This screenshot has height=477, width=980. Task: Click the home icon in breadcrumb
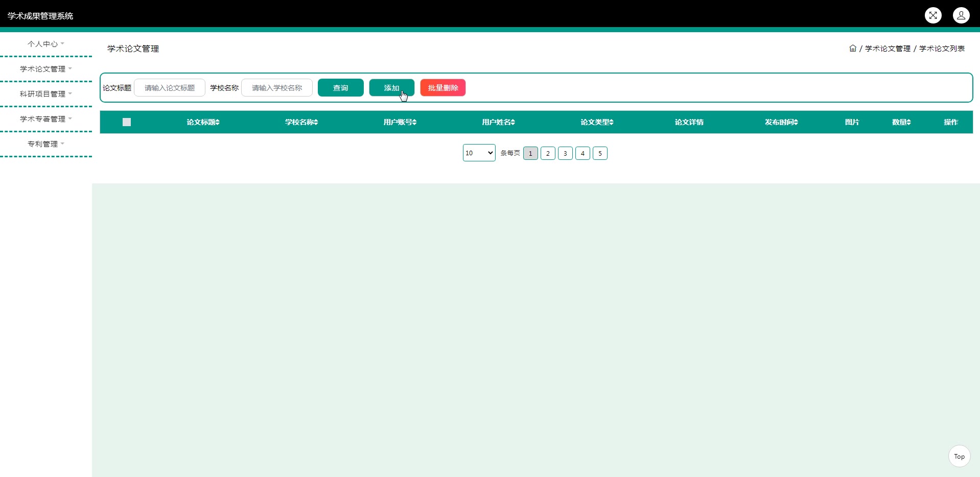click(853, 49)
